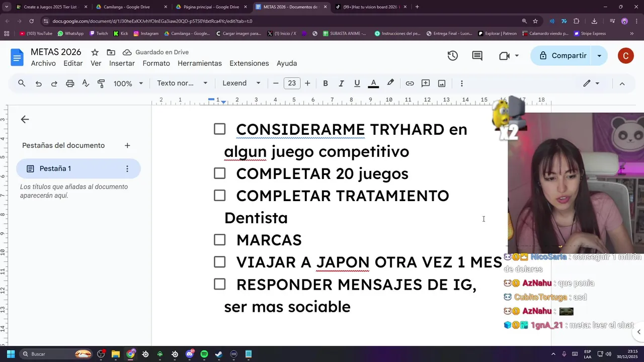The height and width of the screenshot is (362, 644).
Task: Open the Insertar menu
Action: (x=122, y=63)
